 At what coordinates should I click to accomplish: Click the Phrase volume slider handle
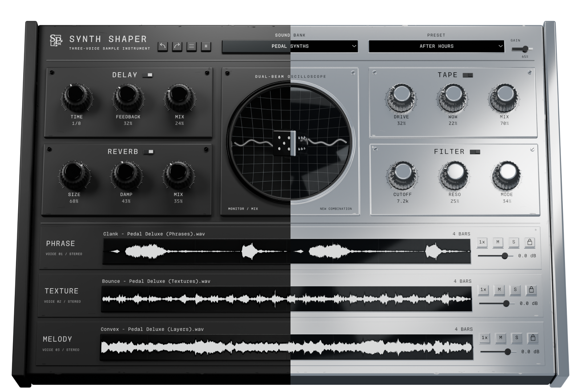(x=504, y=256)
